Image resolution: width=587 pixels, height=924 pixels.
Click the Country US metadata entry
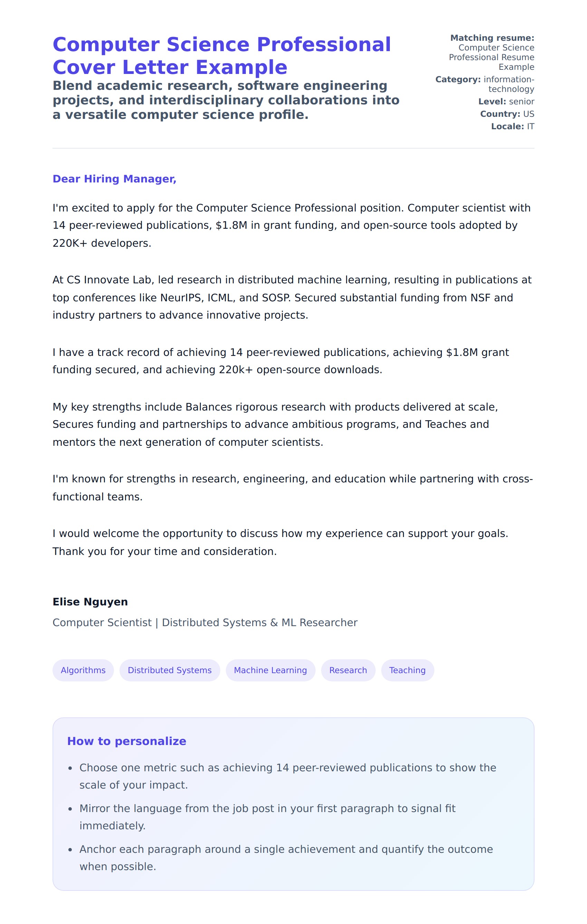pos(507,114)
